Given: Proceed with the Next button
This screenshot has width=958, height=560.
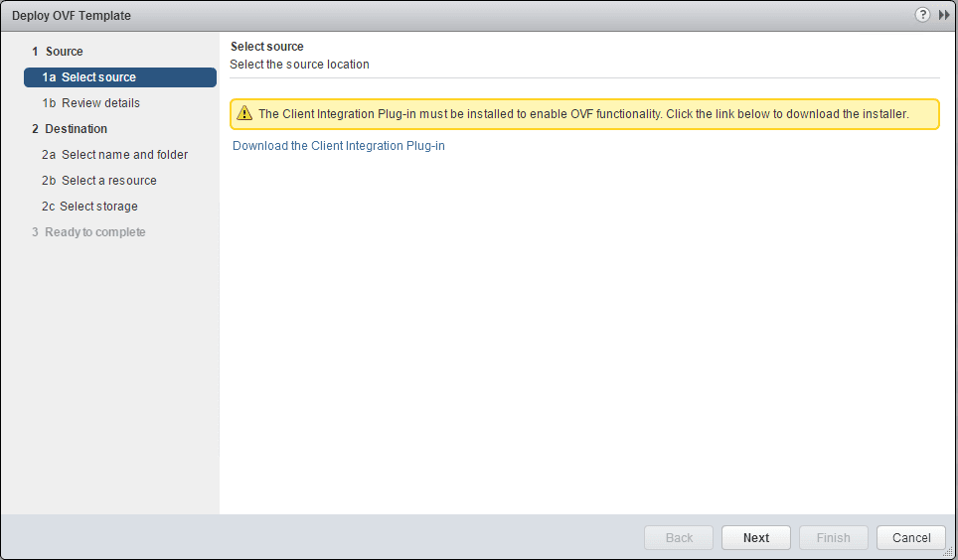Looking at the screenshot, I should (756, 538).
